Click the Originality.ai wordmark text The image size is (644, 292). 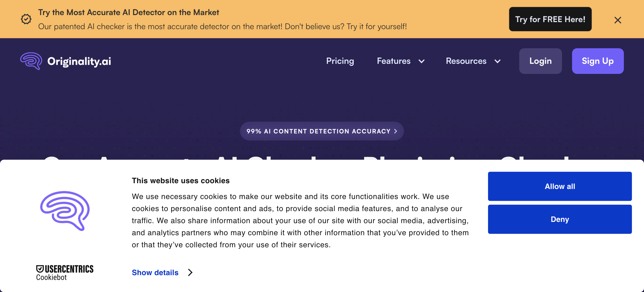click(79, 62)
